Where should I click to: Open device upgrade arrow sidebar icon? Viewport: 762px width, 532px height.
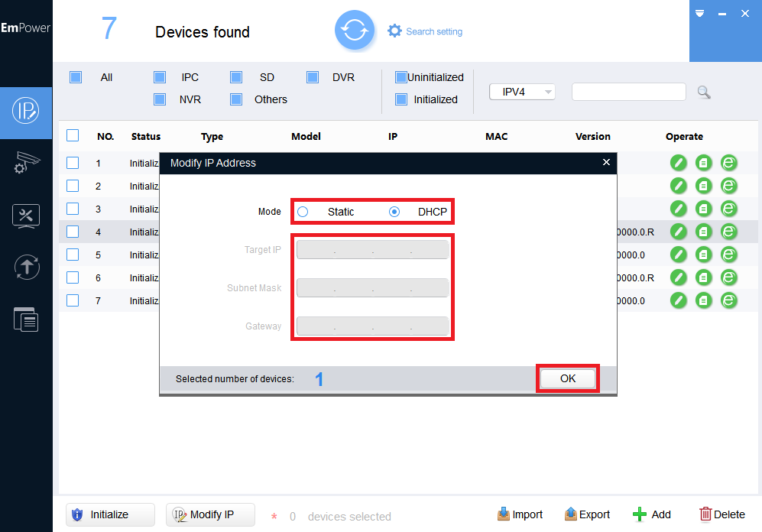(27, 267)
